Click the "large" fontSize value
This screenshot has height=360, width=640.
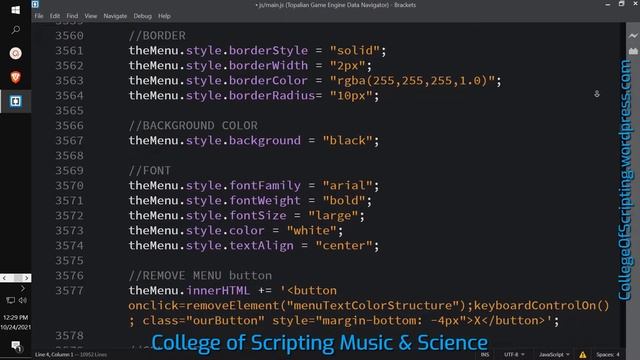point(333,216)
